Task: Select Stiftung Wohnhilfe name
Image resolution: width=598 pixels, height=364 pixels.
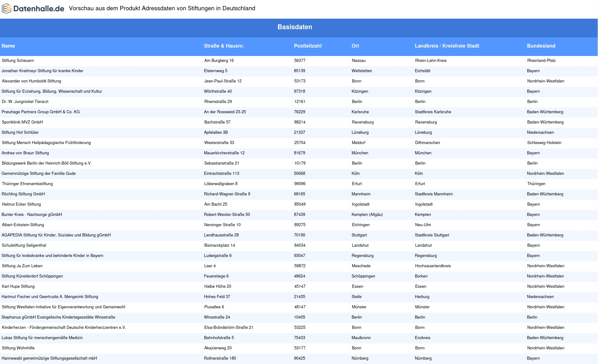Action: coord(18,348)
